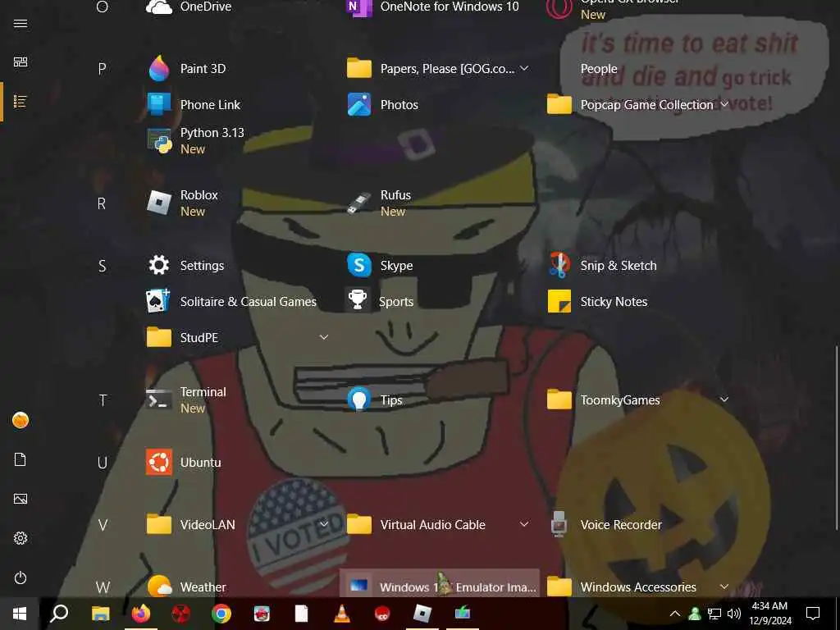Launch Python 3.13 icon
840x630 pixels.
[159, 141]
